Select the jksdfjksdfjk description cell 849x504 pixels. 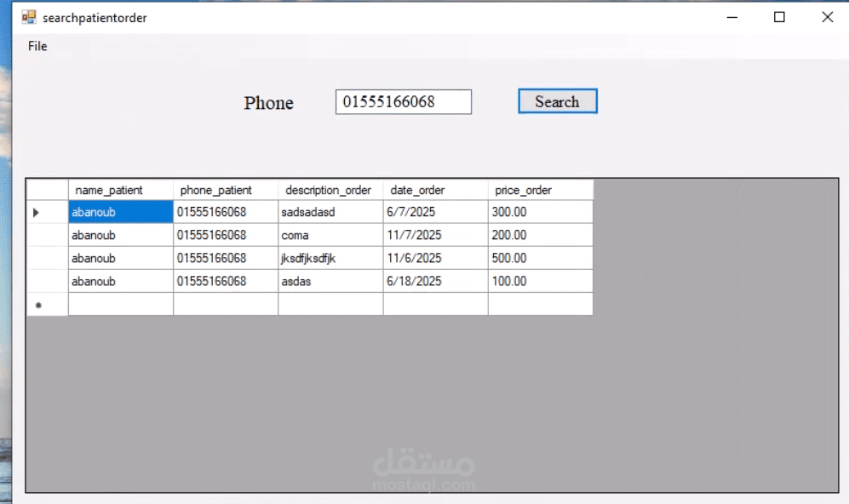330,258
